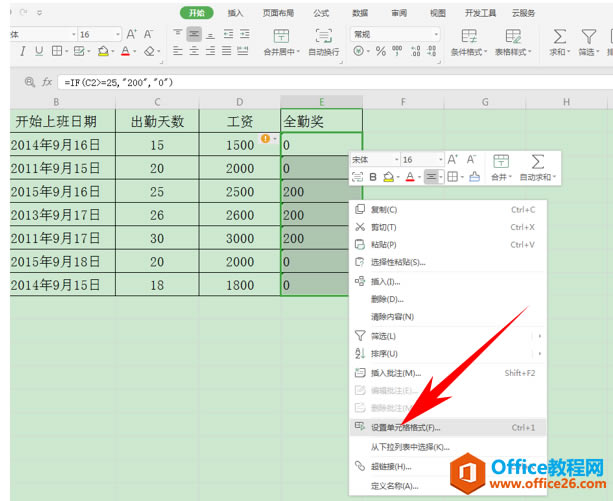Click the orange error warning indicator icon

[265, 138]
